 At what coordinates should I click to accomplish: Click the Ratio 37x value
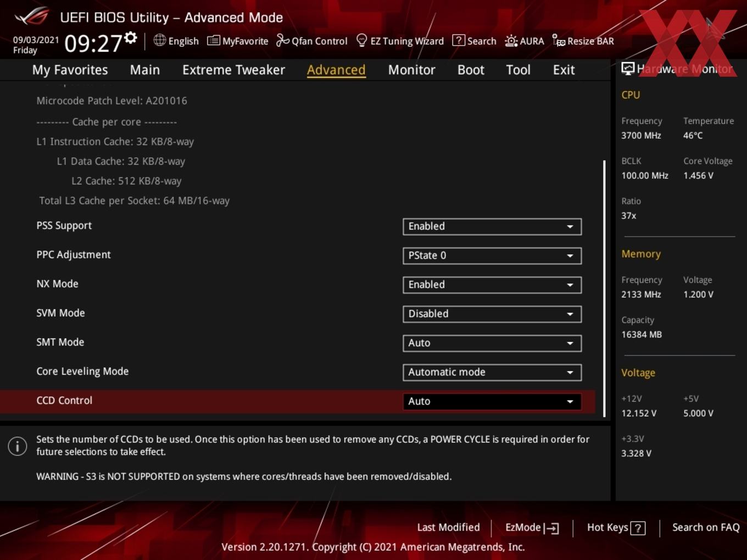[628, 216]
